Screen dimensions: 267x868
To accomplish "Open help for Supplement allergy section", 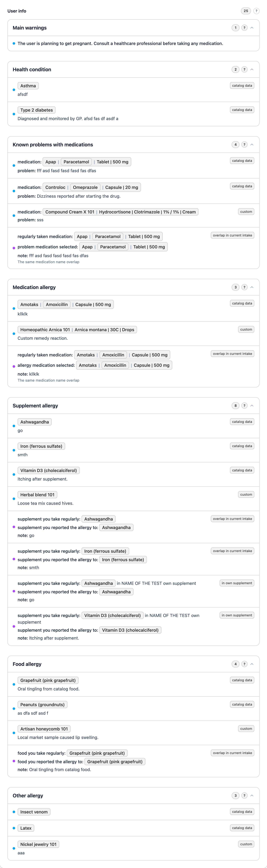I will click(244, 406).
